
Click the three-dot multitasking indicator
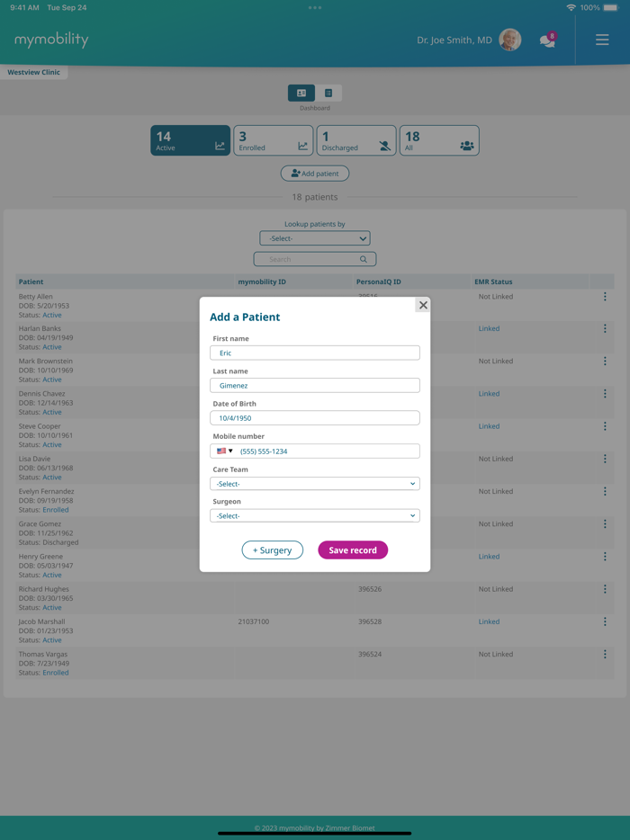pos(315,7)
